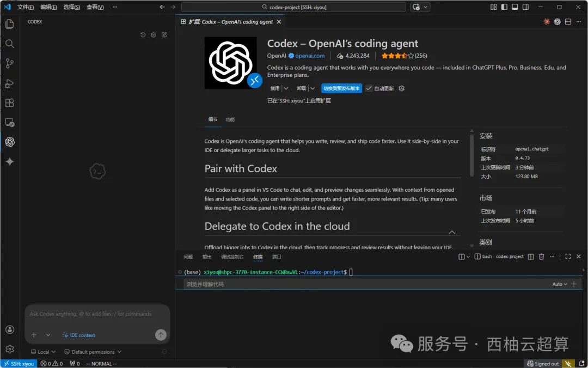Screen dimensions: 588x368
Task: Open the chat dropdown in title bar
Action: click(x=426, y=7)
